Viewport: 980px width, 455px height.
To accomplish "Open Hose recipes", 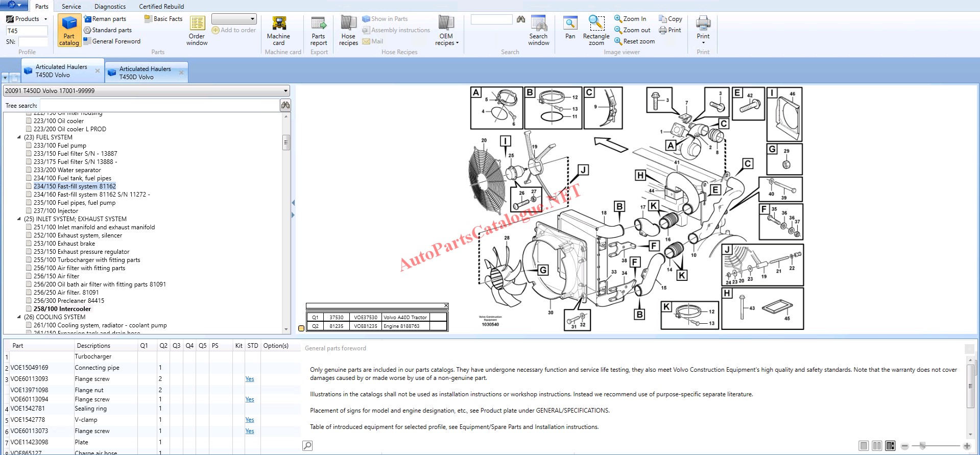I will (348, 31).
